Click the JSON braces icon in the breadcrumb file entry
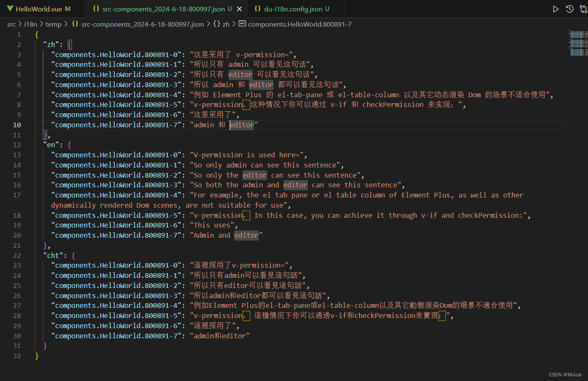This screenshot has height=381, width=588. 75,24
